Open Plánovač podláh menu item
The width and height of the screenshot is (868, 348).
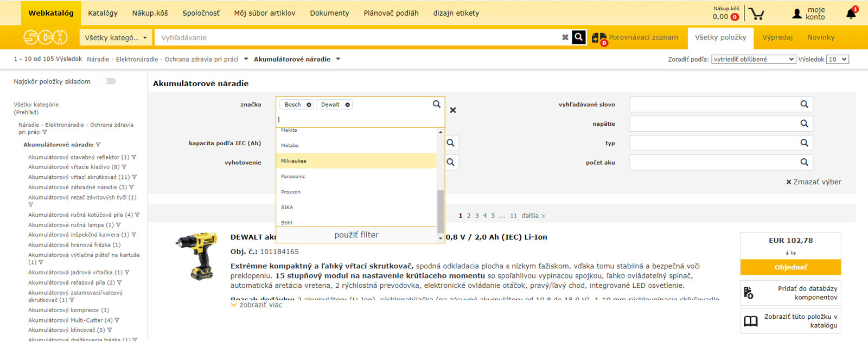[x=391, y=13]
